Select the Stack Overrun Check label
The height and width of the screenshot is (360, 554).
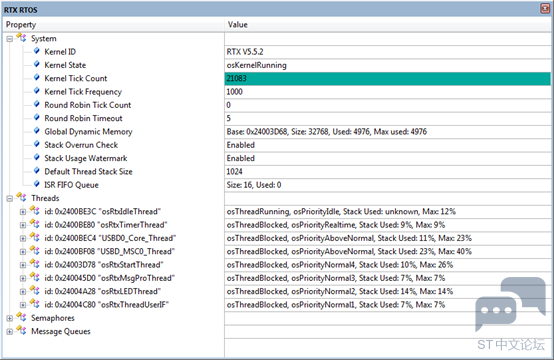[81, 145]
